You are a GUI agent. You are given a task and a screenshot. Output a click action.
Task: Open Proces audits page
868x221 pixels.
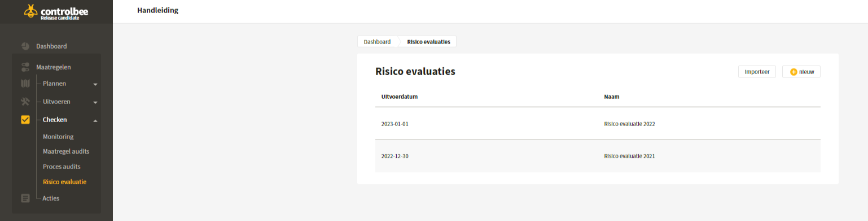point(62,167)
